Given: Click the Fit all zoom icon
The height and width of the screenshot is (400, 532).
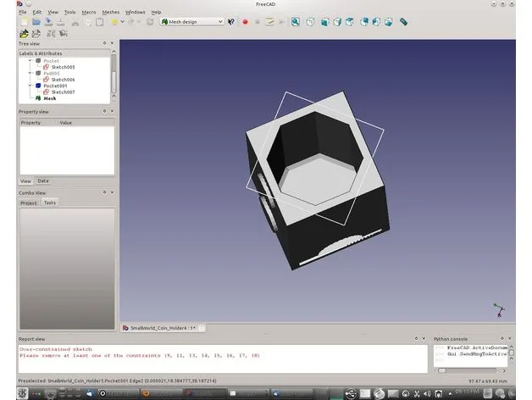Looking at the screenshot, I should (x=295, y=22).
